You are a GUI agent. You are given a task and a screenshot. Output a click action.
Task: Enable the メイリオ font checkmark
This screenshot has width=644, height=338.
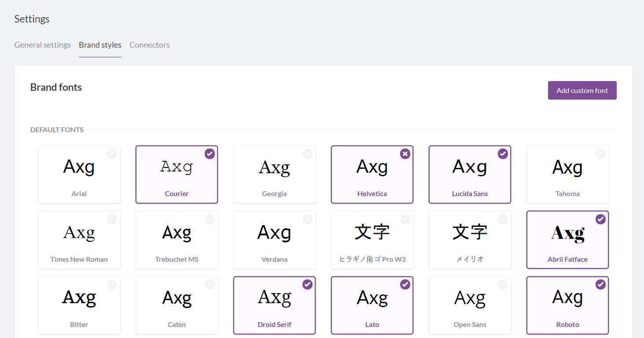pos(503,219)
